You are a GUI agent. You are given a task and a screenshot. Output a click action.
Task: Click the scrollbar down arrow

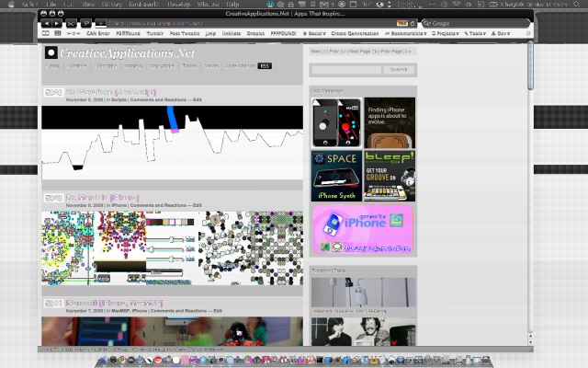[x=530, y=342]
